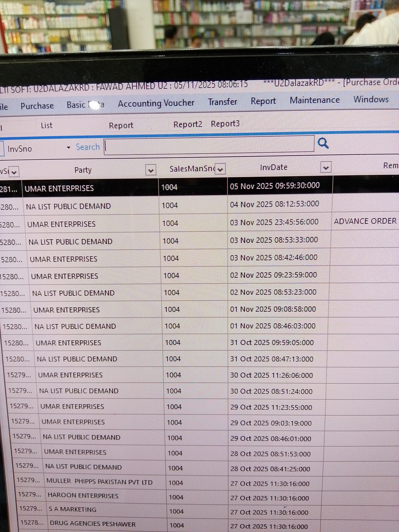Screen dimensions: 399x532
Task: Open the Purchase menu
Action: pyautogui.click(x=37, y=106)
